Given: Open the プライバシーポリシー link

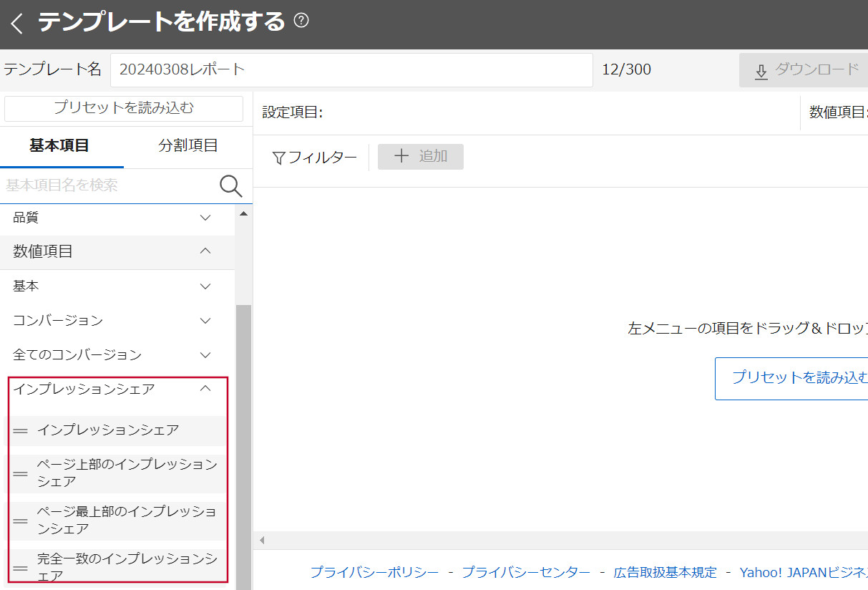Looking at the screenshot, I should point(374,572).
